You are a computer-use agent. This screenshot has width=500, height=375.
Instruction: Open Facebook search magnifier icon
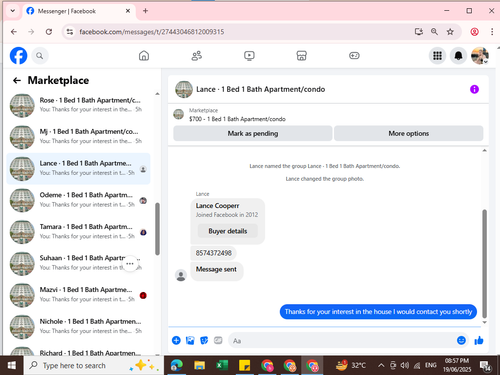pos(40,56)
